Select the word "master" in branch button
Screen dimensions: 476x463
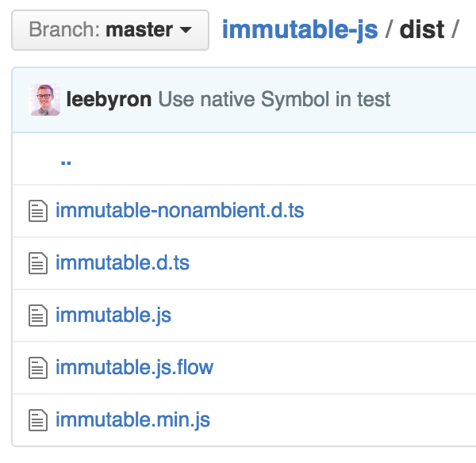click(140, 30)
